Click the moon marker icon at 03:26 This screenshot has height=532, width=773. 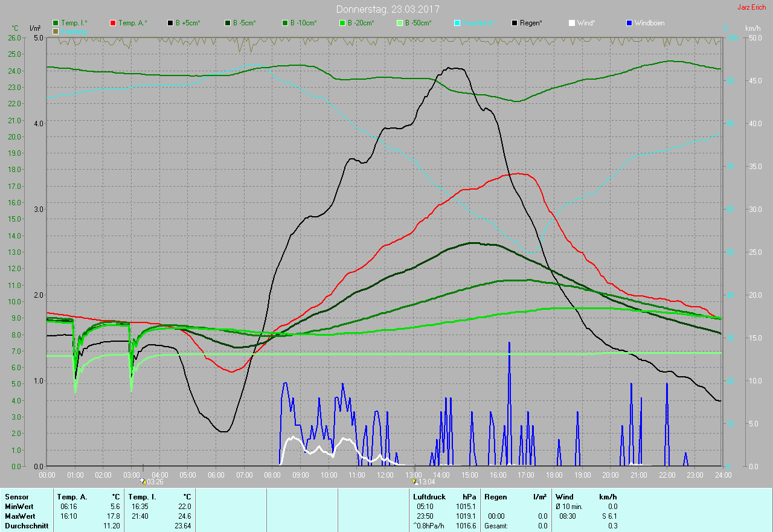coord(143,481)
